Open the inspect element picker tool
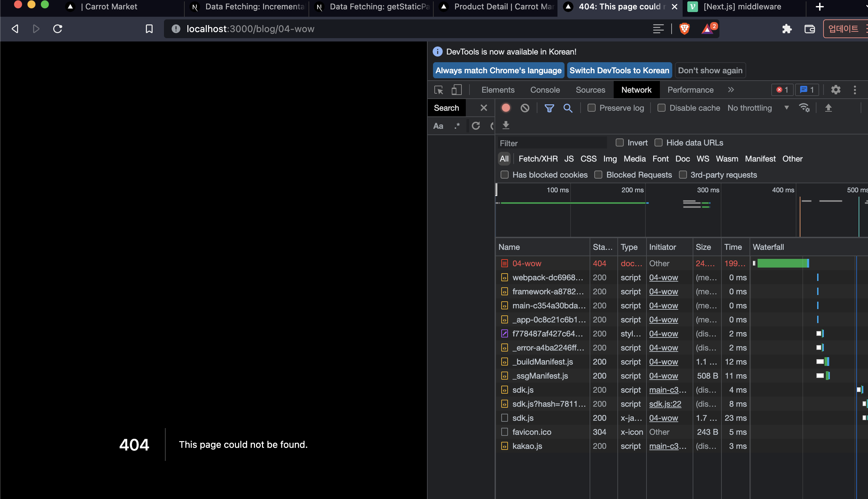This screenshot has height=499, width=868. tap(438, 90)
